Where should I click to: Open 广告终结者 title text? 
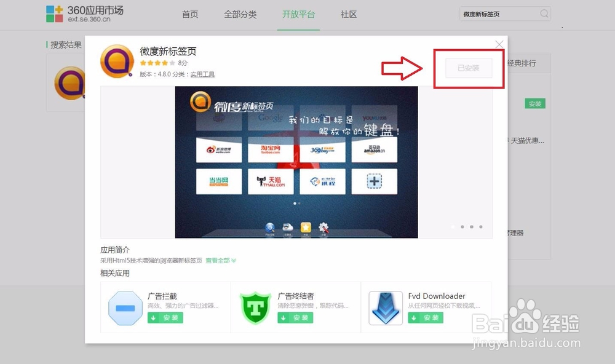click(x=296, y=296)
